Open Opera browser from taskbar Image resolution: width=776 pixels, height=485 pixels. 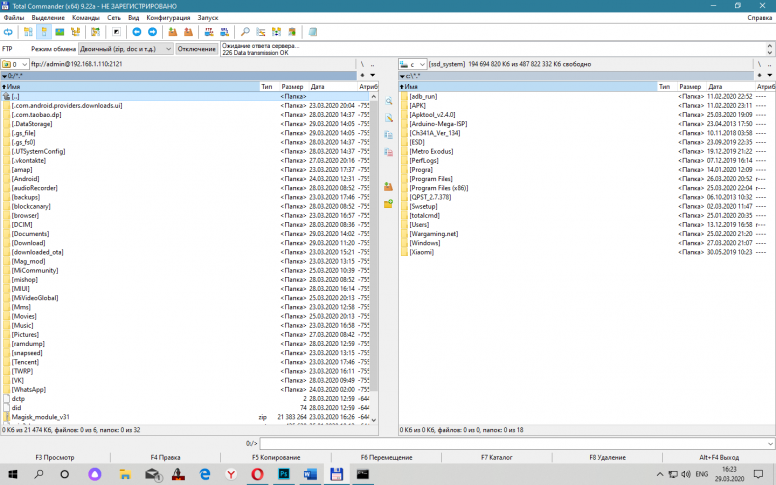[257, 474]
